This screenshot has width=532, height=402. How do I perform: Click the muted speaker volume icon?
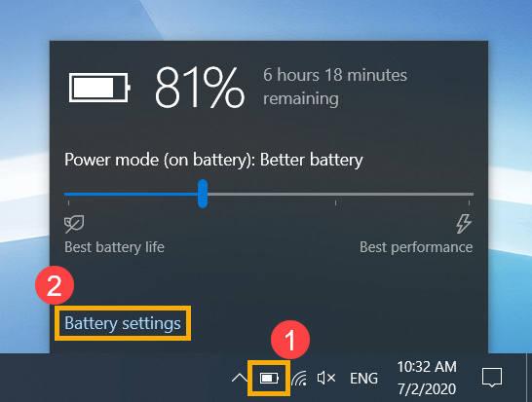coord(326,378)
